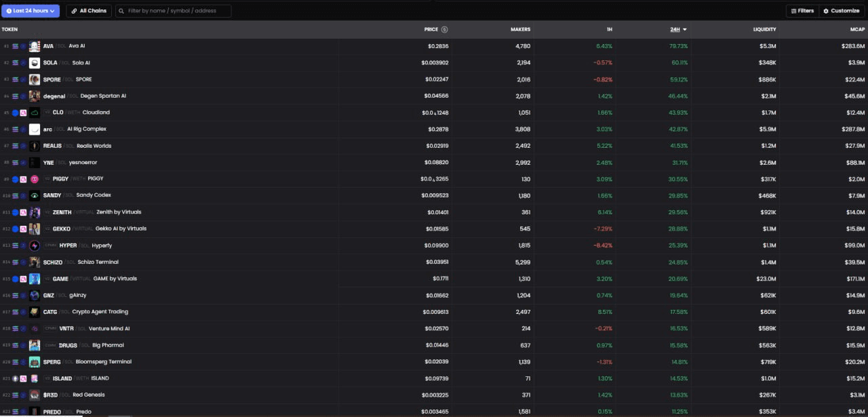Image resolution: width=868 pixels, height=417 pixels.
Task: Open the All Chains selector
Action: (89, 11)
